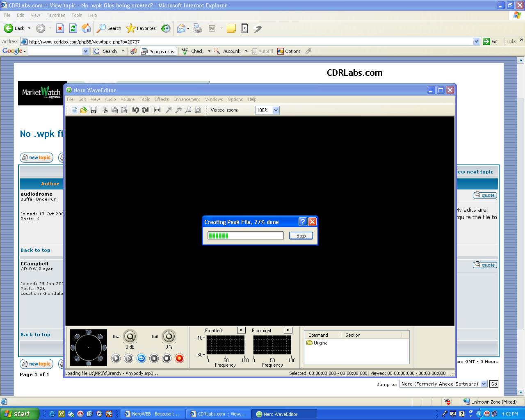The width and height of the screenshot is (525, 420).
Task: Select the Original entry in command history
Action: [x=317, y=343]
